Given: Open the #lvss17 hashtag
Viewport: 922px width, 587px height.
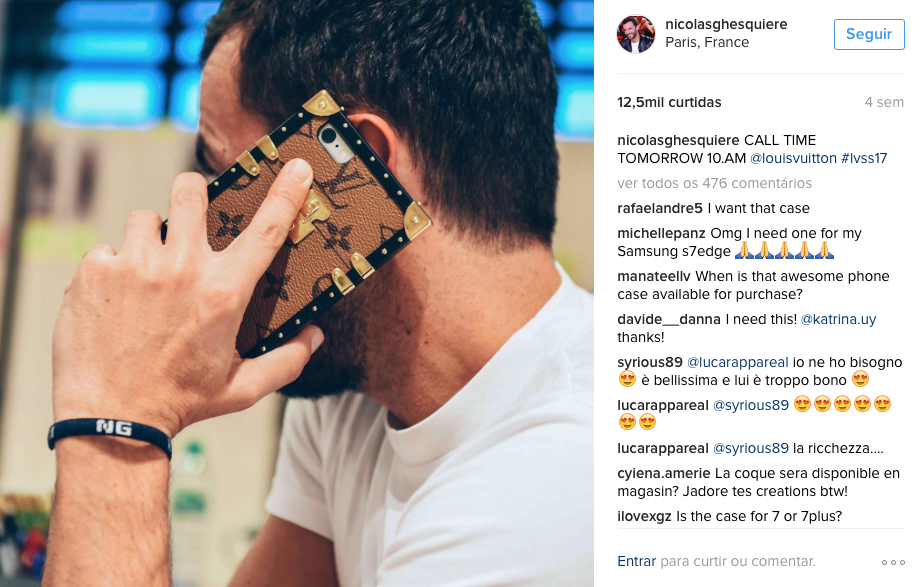Looking at the screenshot, I should (x=863, y=158).
